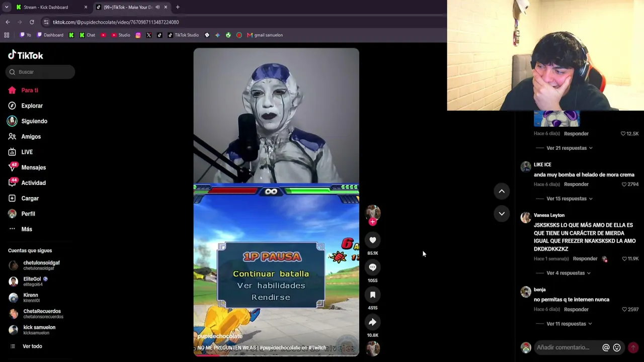Follow creator with the red plus badge
The height and width of the screenshot is (362, 644).
373,222
